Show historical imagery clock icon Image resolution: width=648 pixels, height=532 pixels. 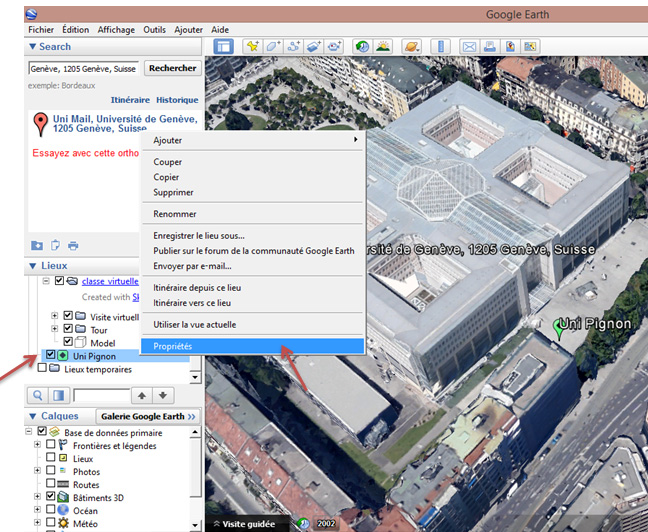click(x=362, y=47)
